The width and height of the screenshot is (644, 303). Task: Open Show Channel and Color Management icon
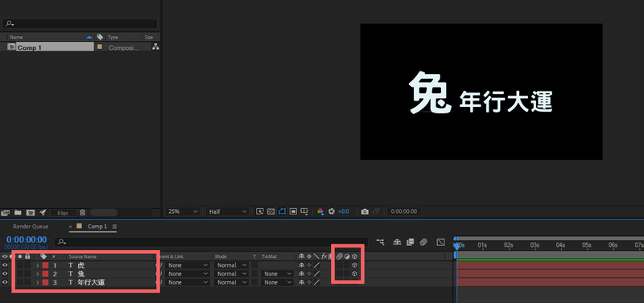[x=320, y=211]
